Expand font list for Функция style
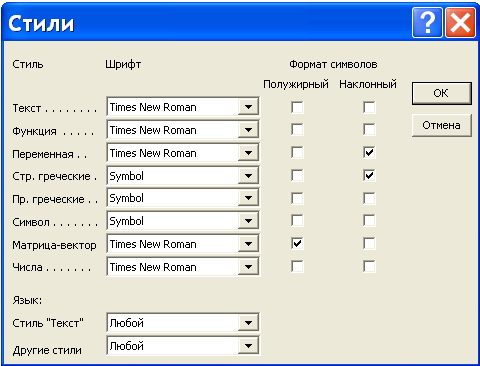480x366 pixels. (248, 130)
